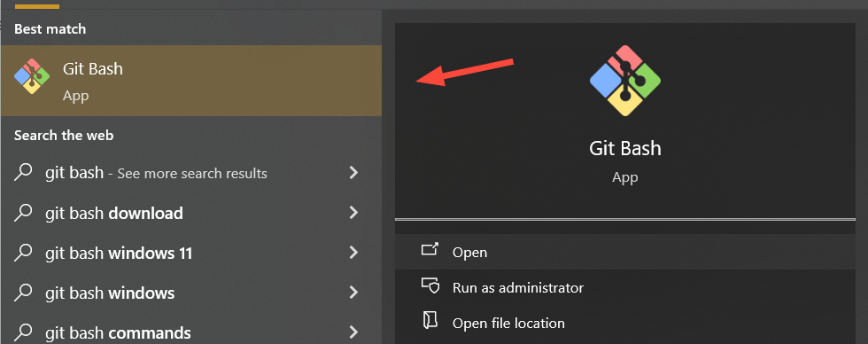Click the search icon next to 'git bash - See more'
Viewport: 868px width, 344px height.
coord(23,173)
